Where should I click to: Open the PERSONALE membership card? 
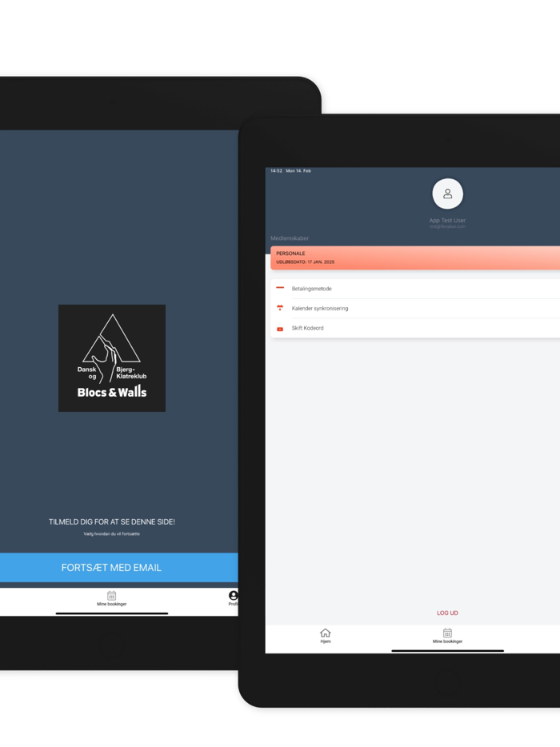point(415,258)
